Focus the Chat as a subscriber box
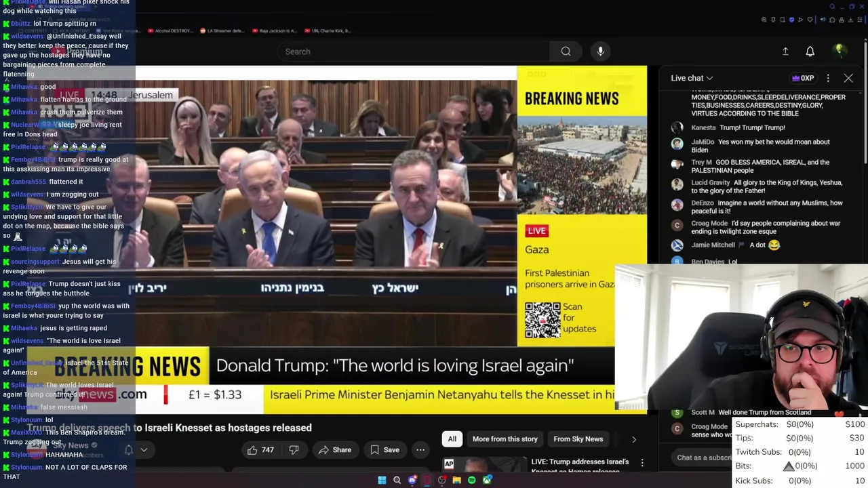Image resolution: width=868 pixels, height=488 pixels. tap(704, 457)
